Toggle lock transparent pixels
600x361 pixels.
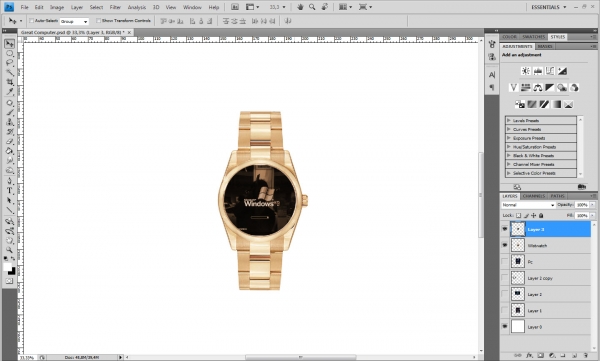[x=518, y=216]
